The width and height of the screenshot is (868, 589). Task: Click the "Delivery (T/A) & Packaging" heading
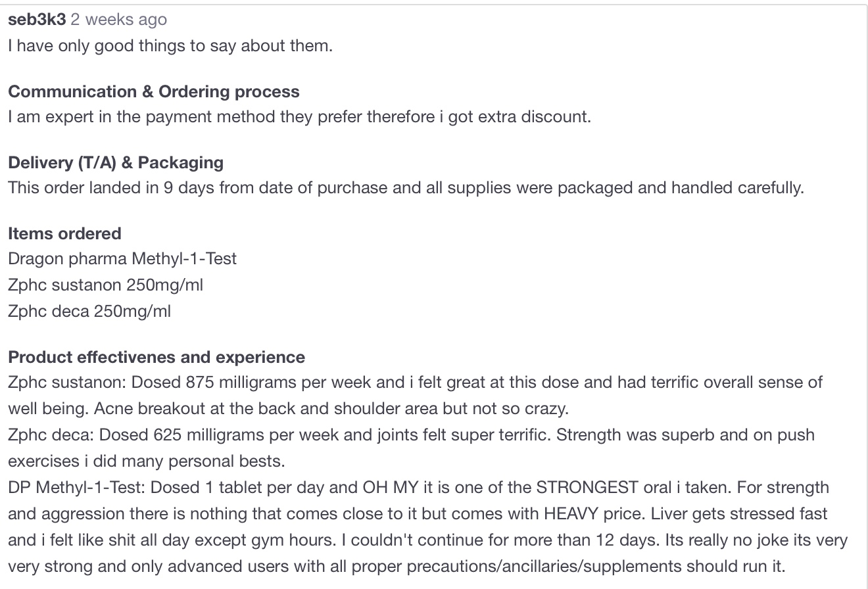[x=116, y=162]
